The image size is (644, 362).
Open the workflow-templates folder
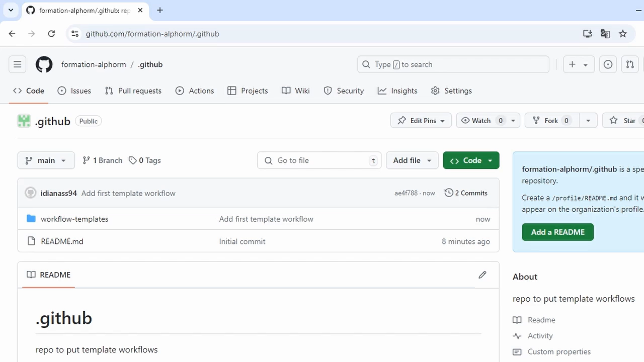(74, 219)
